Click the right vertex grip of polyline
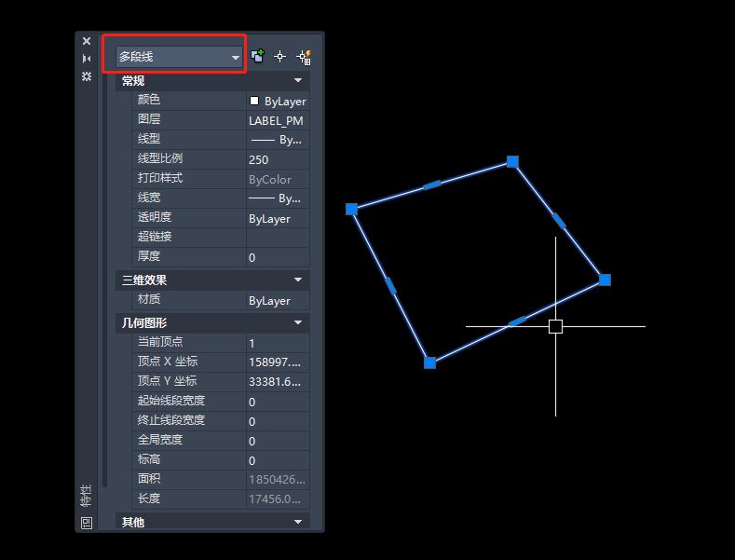 coord(606,280)
